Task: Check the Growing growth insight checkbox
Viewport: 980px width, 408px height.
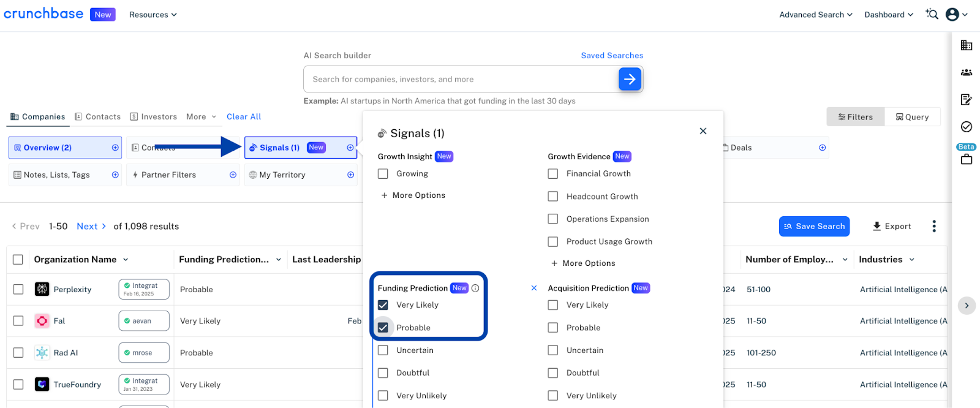Action: [x=383, y=174]
